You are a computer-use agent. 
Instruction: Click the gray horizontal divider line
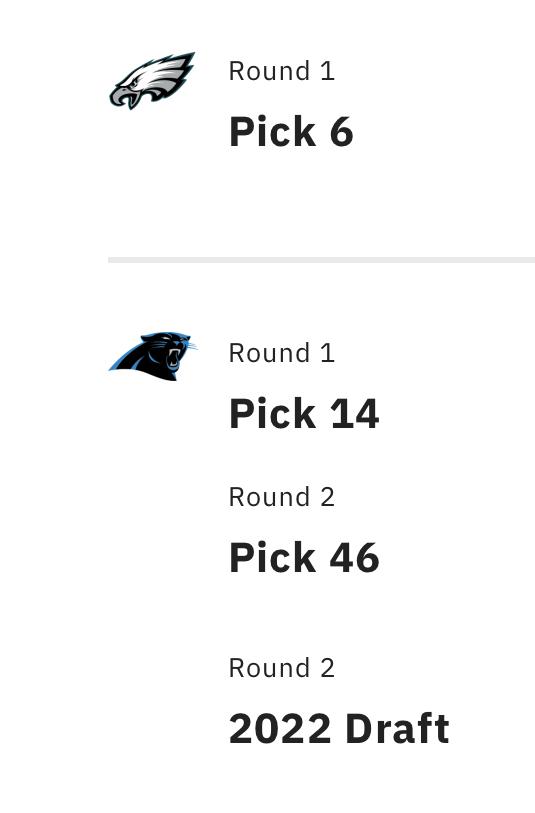[321, 260]
